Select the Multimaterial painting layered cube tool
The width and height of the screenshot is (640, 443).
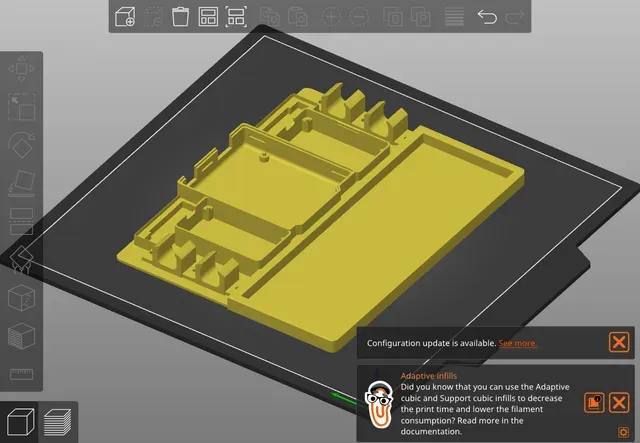point(22,336)
